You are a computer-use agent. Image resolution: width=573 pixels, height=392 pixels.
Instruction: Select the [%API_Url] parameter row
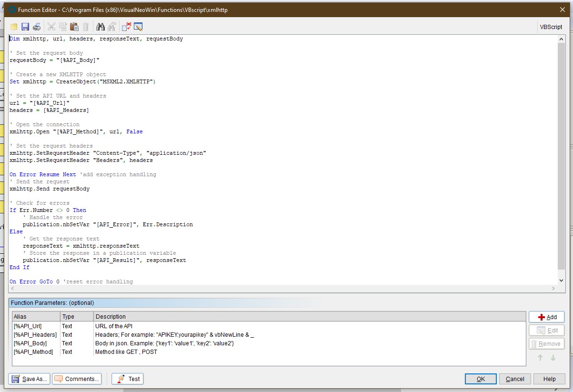[x=269, y=326]
